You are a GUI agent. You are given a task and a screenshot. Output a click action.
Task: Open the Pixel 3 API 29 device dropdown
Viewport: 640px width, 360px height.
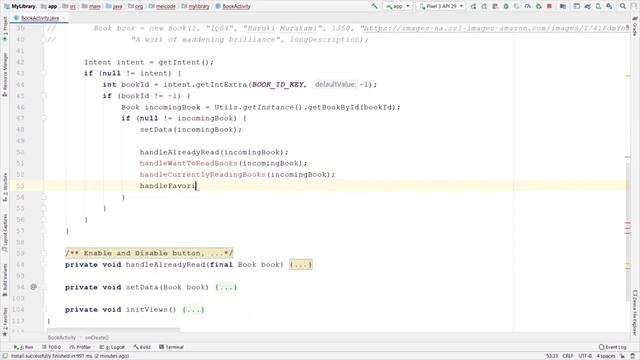[441, 6]
